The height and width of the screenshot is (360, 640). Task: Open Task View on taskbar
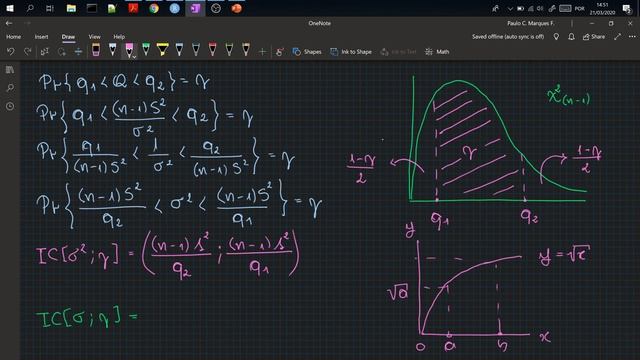(x=50, y=8)
